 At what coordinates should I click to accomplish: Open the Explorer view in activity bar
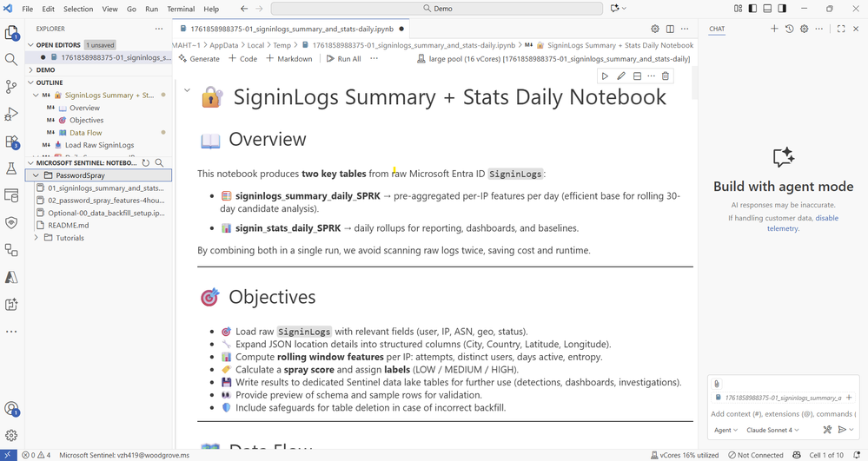pos(11,33)
